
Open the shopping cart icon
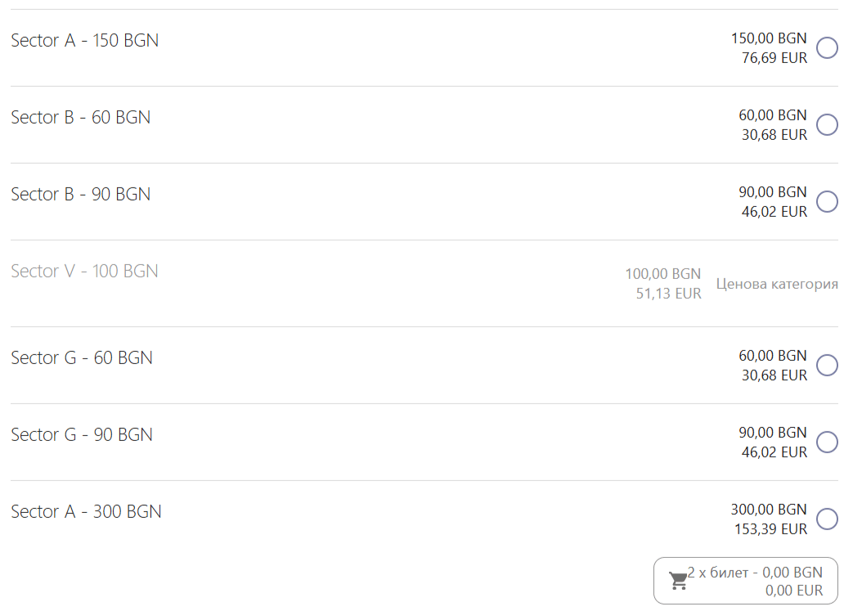(678, 581)
